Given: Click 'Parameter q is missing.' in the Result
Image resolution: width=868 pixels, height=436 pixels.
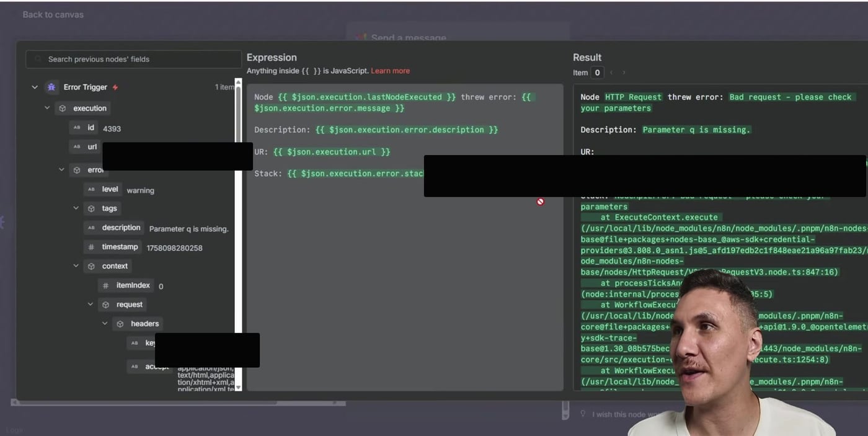Looking at the screenshot, I should click(696, 130).
